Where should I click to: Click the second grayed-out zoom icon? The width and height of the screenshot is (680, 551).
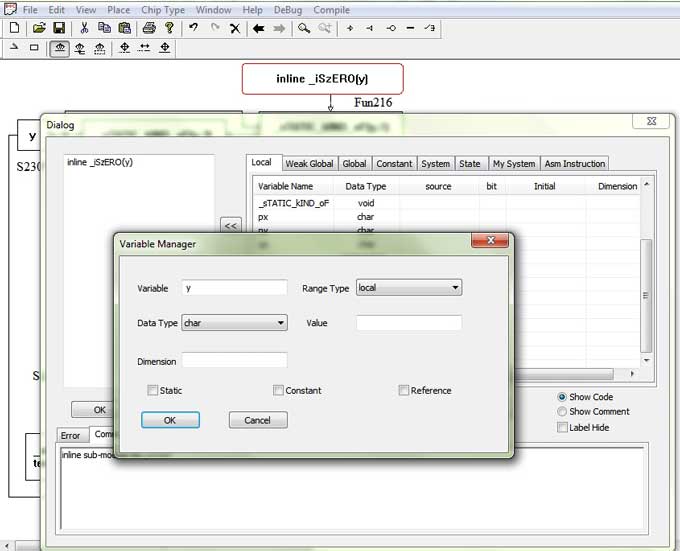point(324,28)
